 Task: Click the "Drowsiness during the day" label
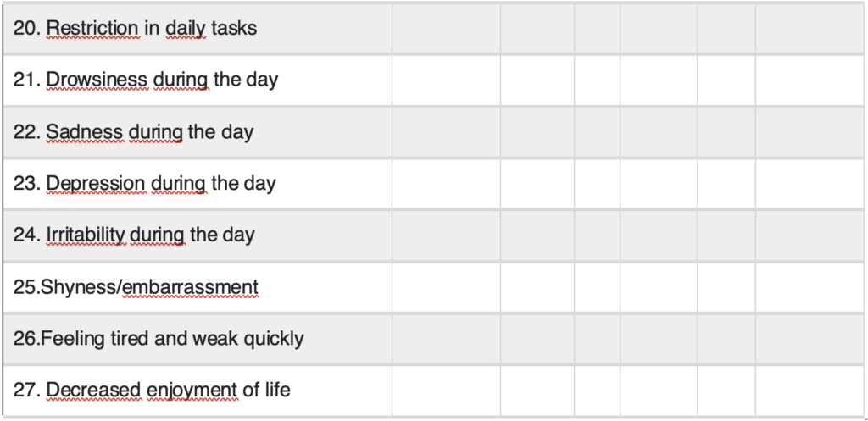(x=145, y=80)
